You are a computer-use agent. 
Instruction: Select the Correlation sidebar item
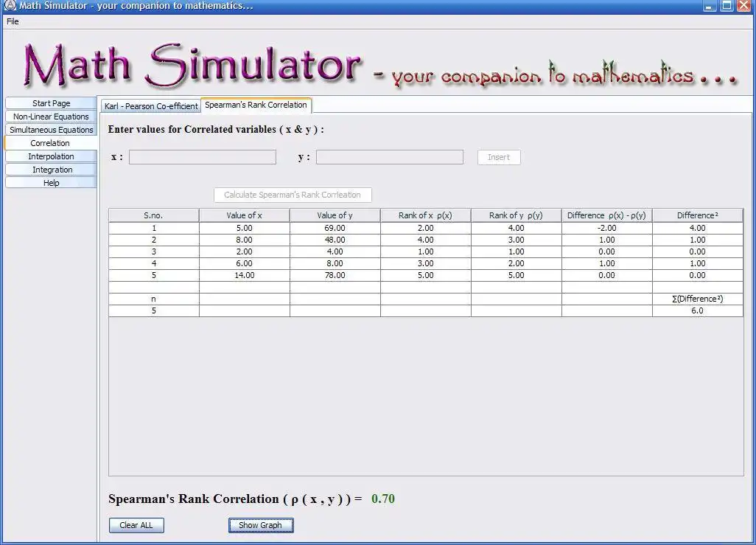pos(50,143)
